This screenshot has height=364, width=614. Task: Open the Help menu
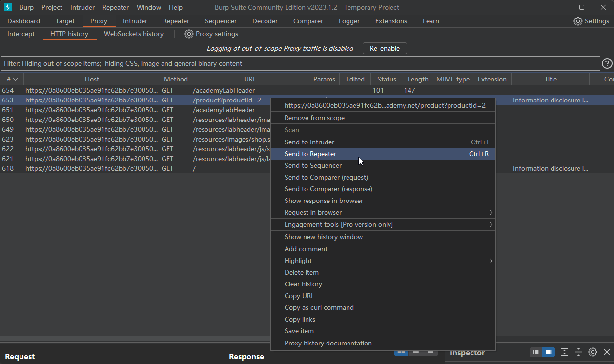176,7
